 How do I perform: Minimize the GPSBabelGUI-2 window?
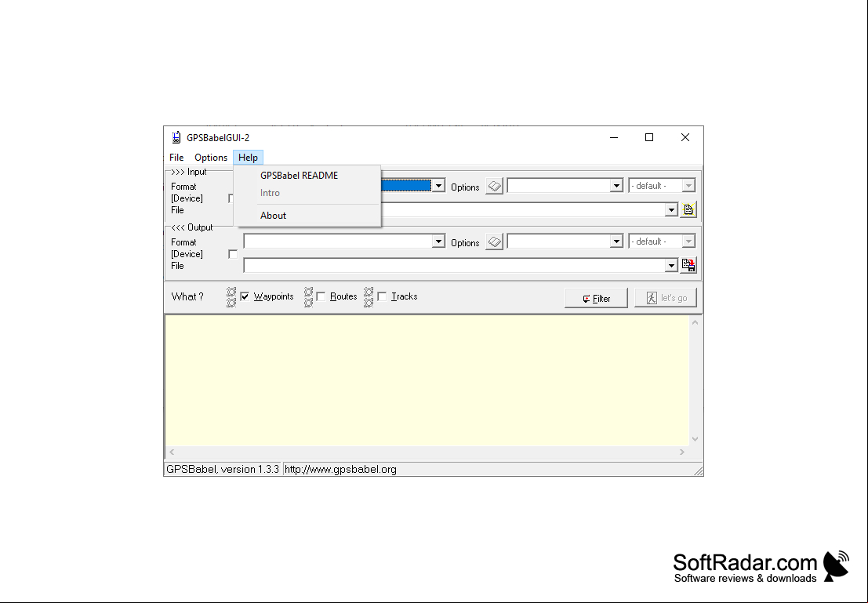click(614, 137)
